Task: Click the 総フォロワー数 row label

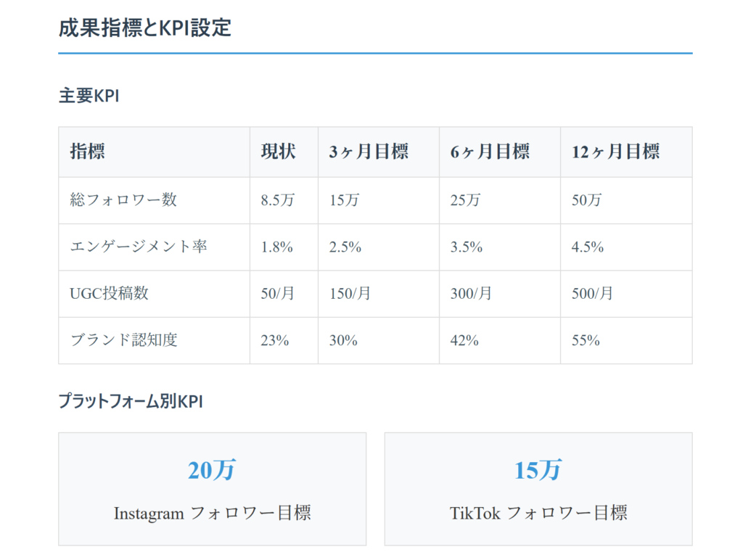Action: click(123, 200)
